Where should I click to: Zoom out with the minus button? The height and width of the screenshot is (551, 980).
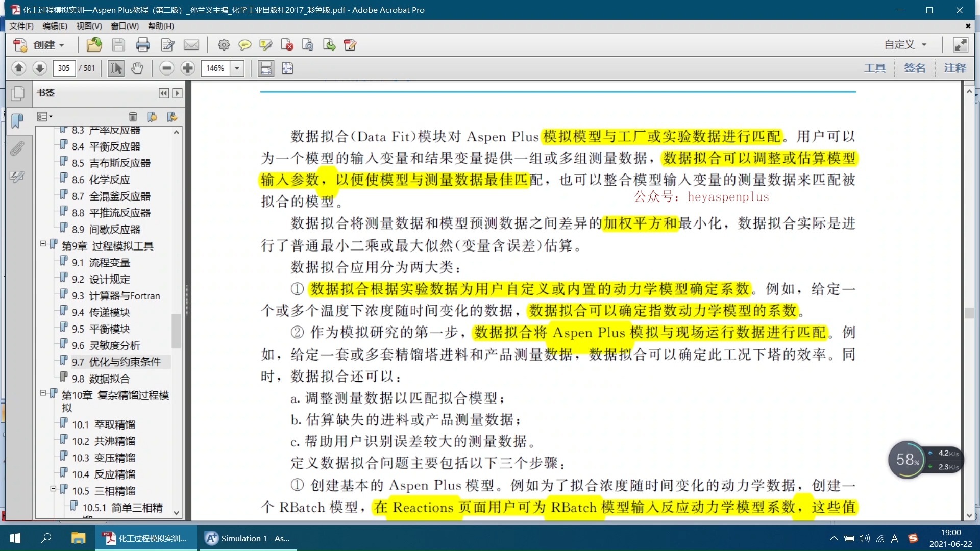(166, 68)
